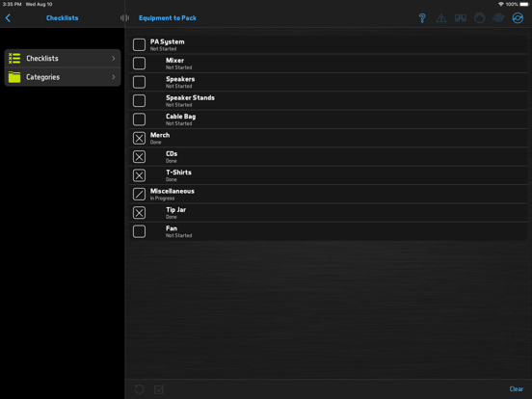This screenshot has height=399, width=532.
Task: Open the Checklists sidebar item
Action: click(x=63, y=59)
